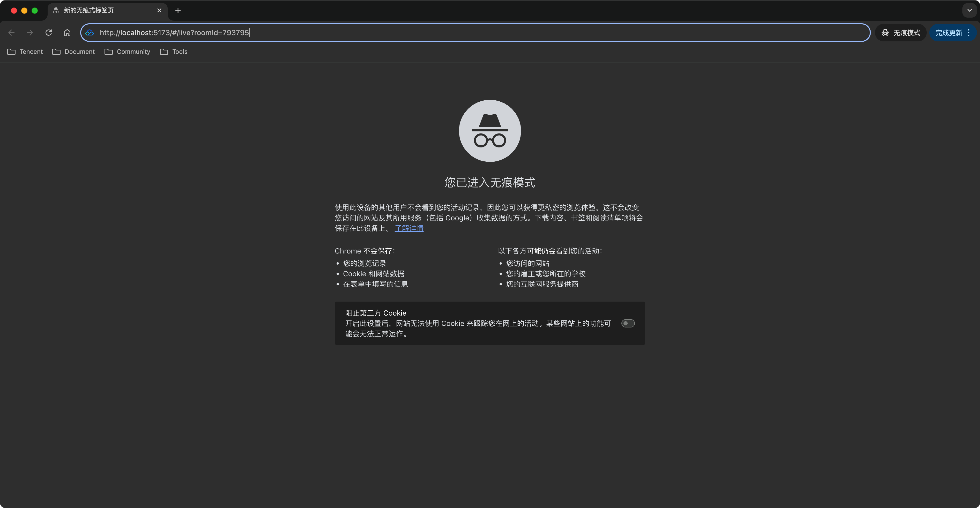This screenshot has width=980, height=508.
Task: Open the Tools bookmarks folder
Action: (174, 52)
